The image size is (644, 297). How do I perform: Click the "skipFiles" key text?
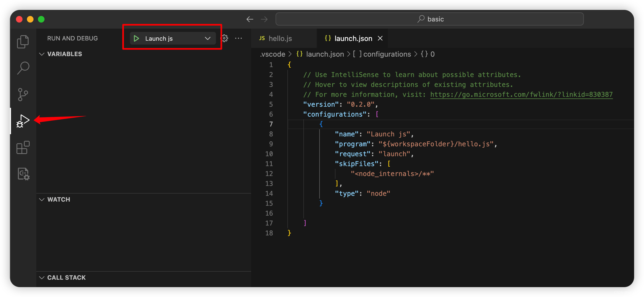pos(357,164)
